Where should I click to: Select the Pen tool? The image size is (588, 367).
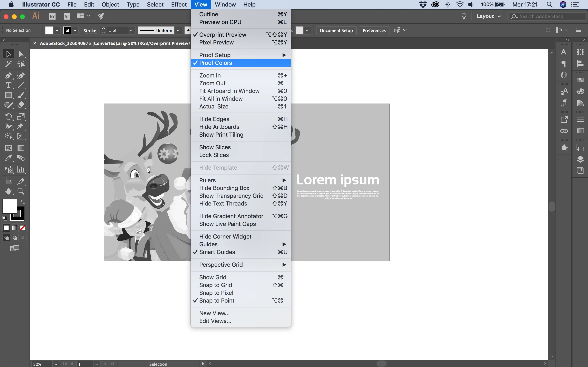8,75
